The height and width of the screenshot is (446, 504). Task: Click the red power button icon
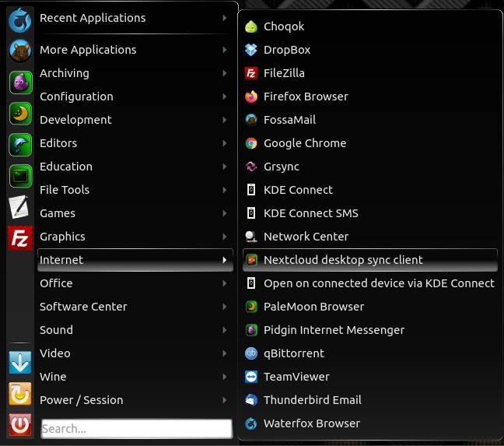coord(20,425)
